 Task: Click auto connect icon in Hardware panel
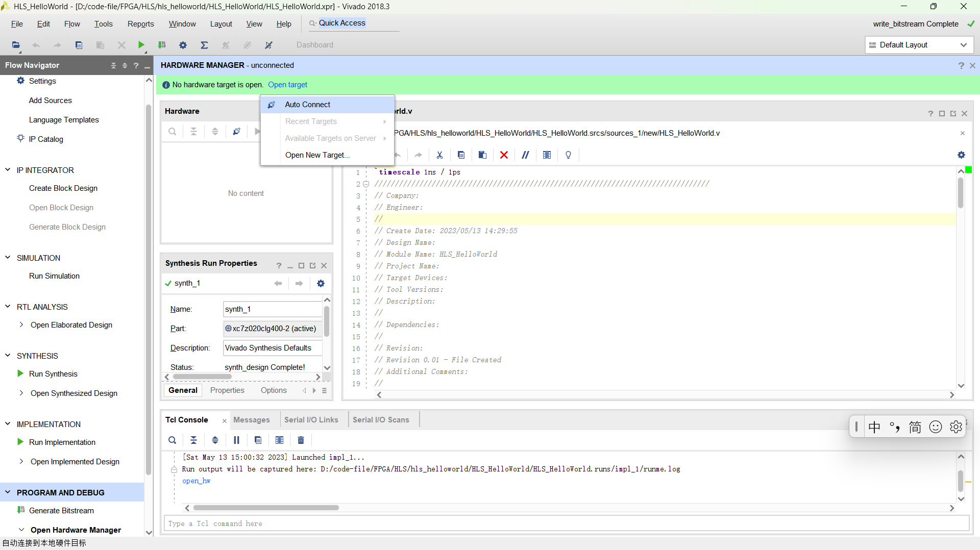(237, 132)
